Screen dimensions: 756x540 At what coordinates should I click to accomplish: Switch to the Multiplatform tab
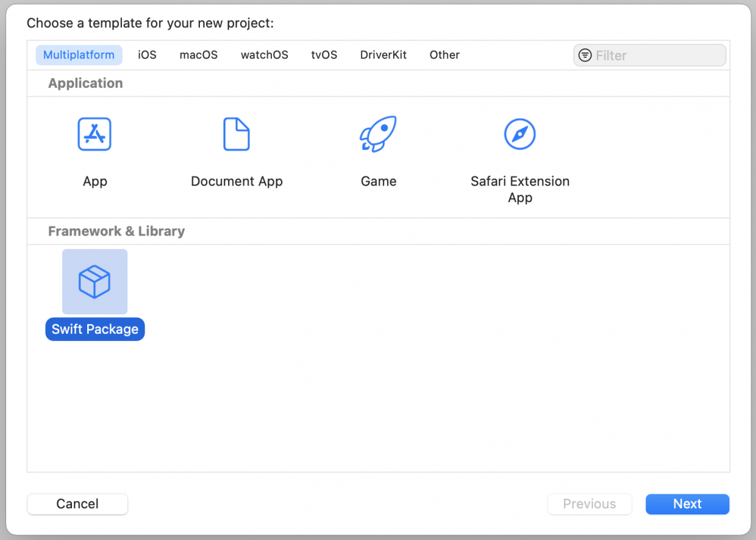79,55
